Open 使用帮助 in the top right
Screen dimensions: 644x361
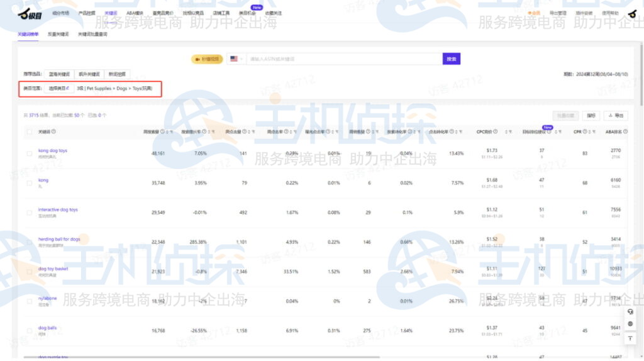(x=610, y=14)
